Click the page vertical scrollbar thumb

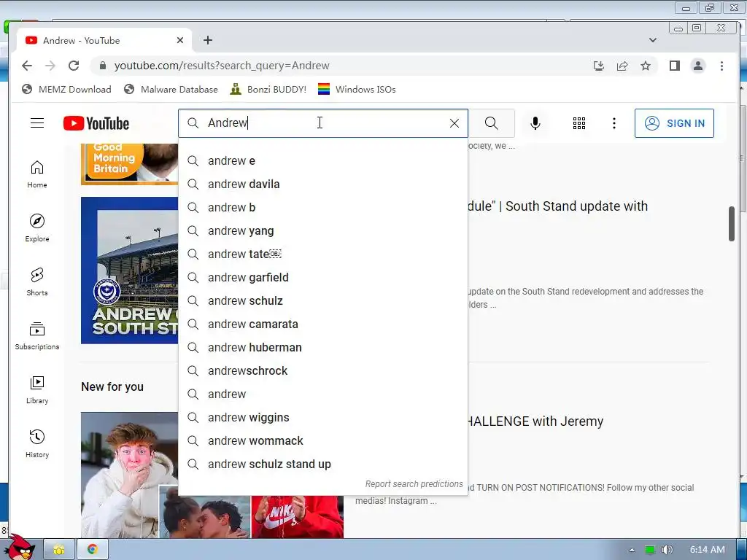point(731,224)
